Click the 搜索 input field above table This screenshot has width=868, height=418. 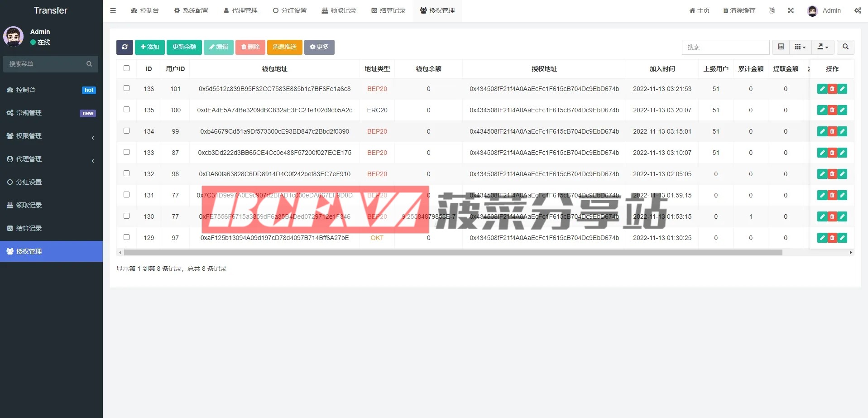(x=725, y=47)
